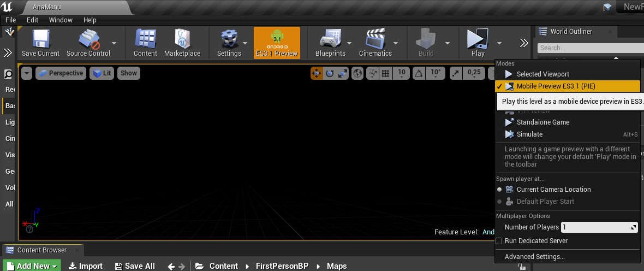
Task: Open the Marketplace shopping bag icon
Action: (x=182, y=39)
